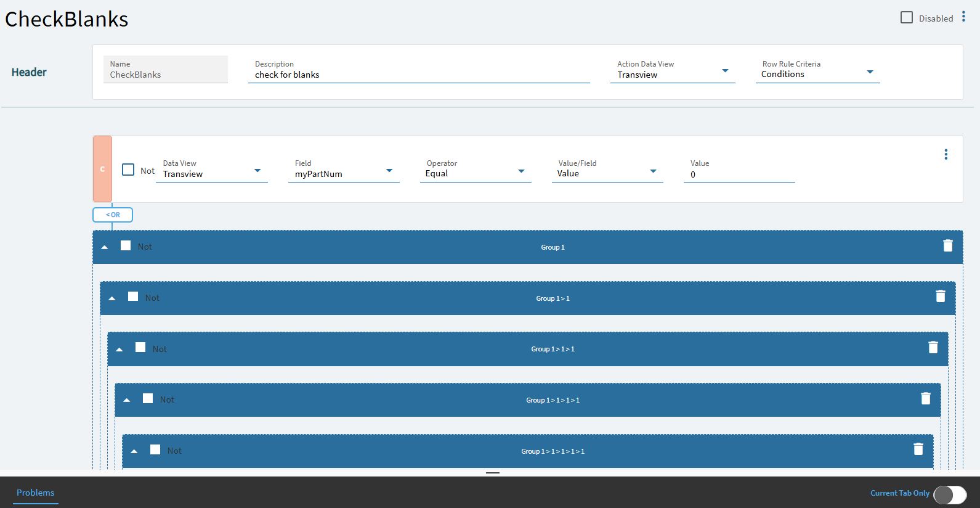This screenshot has width=980, height=508.
Task: Open the kebab menu beside Disabled checkbox
Action: pos(964,18)
